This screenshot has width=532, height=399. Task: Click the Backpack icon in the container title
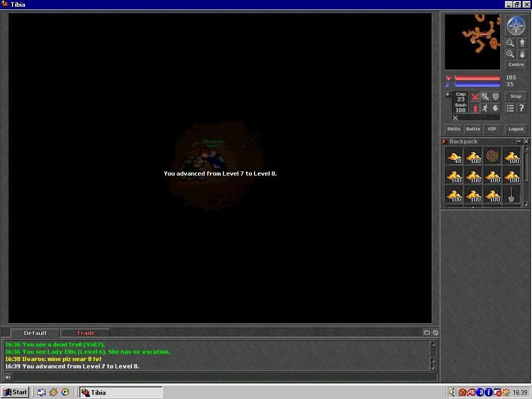point(444,141)
